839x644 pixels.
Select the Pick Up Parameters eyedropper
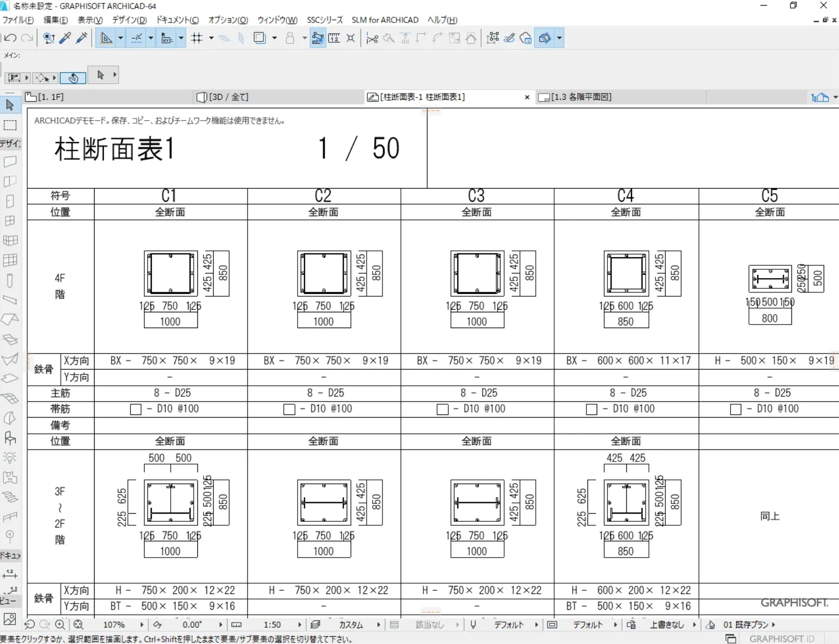point(65,38)
